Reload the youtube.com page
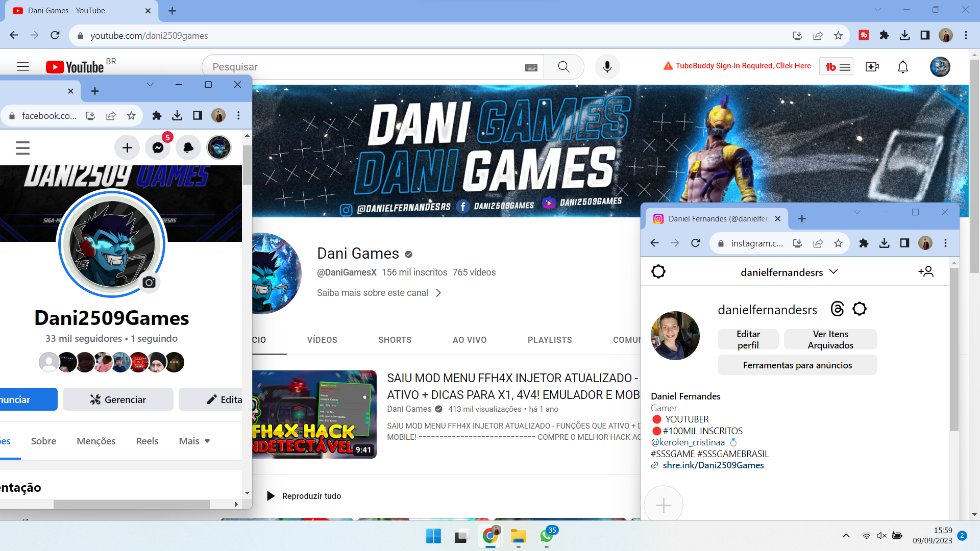Screen dimensions: 980x551 coord(55,35)
